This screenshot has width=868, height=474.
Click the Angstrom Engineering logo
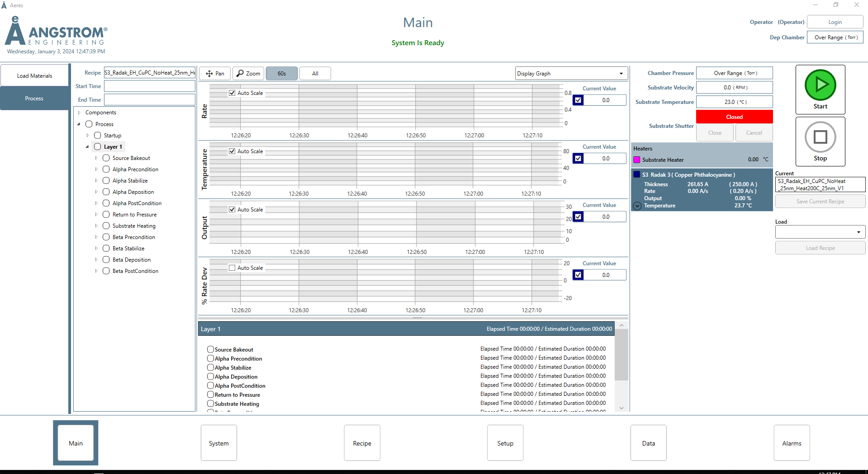[56, 32]
